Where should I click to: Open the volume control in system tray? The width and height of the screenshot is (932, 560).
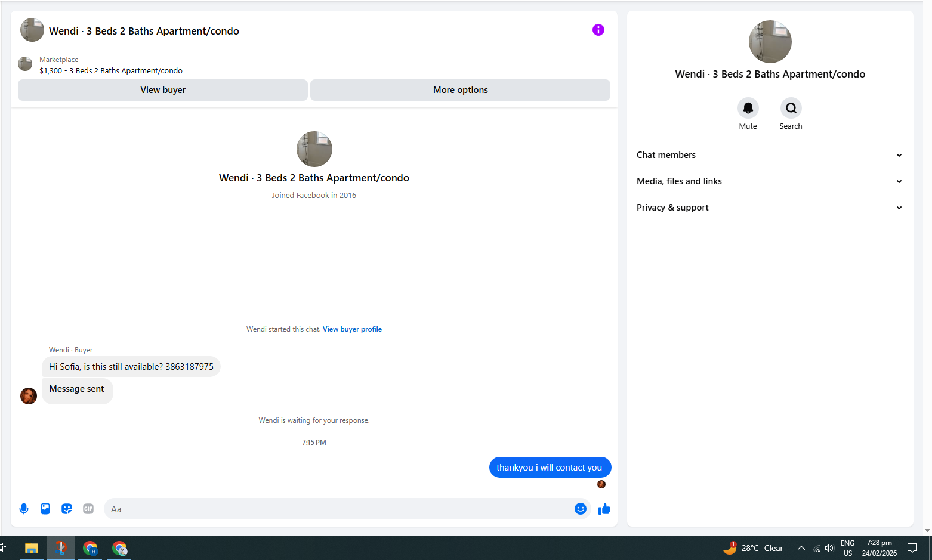829,548
